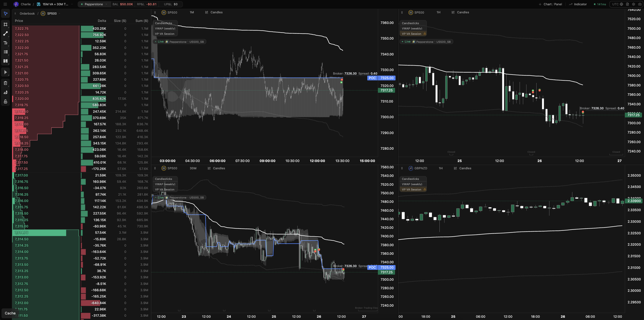
Task: Select the measure range tool
Action: [6, 61]
